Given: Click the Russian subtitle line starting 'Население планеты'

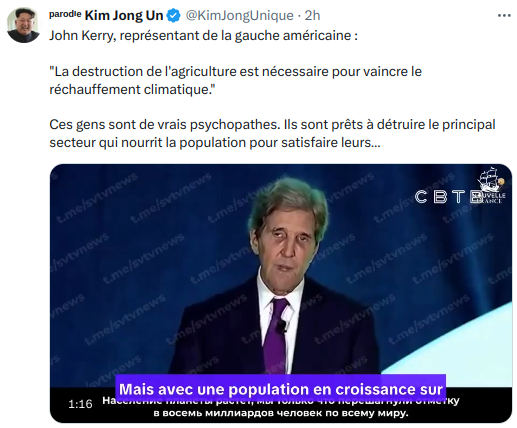Looking at the screenshot, I should point(281,401).
